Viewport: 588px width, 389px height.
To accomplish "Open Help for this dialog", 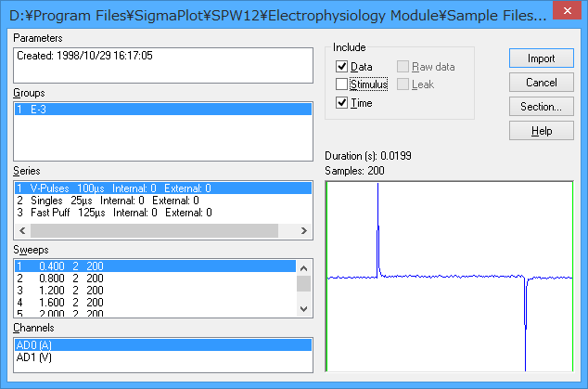I will tap(541, 131).
